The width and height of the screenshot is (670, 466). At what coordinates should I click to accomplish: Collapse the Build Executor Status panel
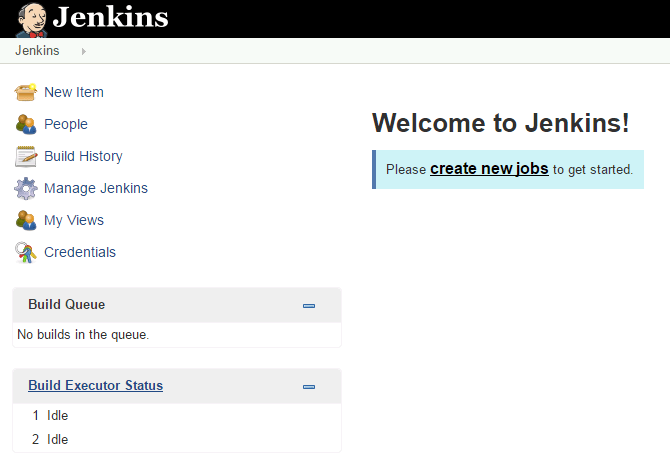tap(309, 386)
